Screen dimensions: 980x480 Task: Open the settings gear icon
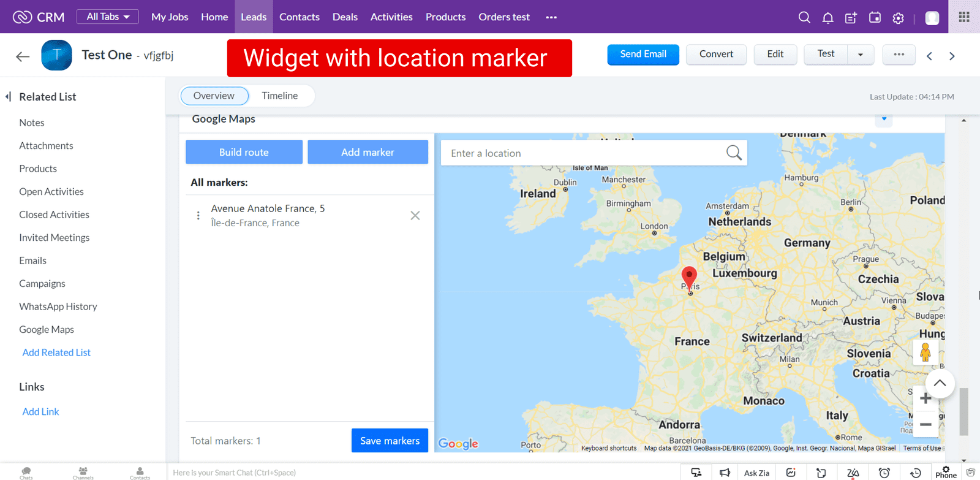click(898, 18)
